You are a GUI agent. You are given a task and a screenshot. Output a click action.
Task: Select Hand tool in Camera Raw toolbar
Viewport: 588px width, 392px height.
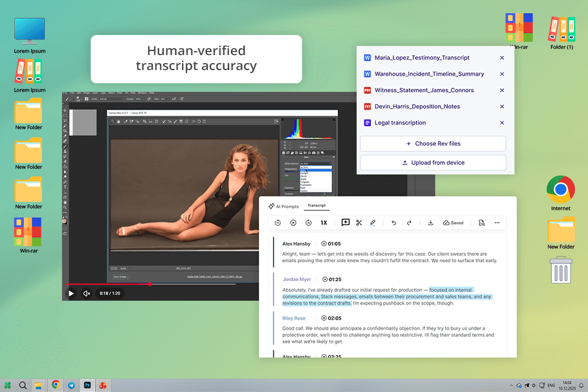click(x=118, y=122)
